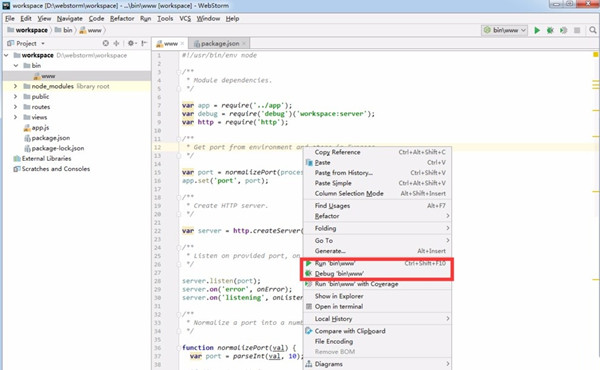Choose Paste from History option

(x=377, y=173)
